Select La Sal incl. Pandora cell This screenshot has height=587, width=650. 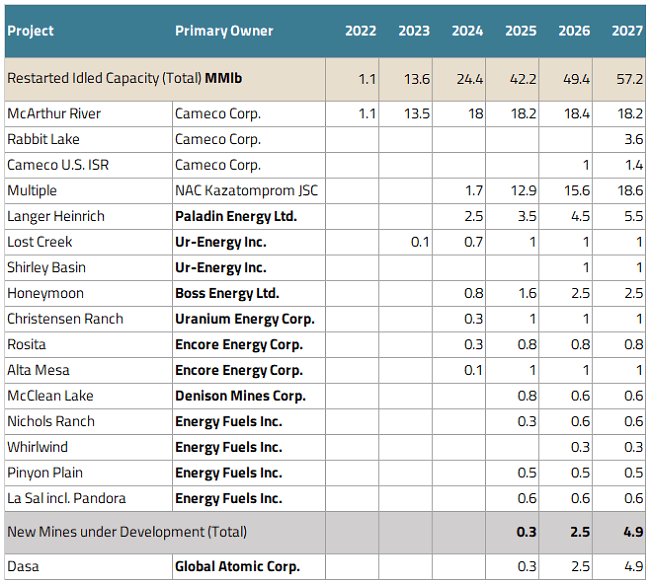coord(89,498)
